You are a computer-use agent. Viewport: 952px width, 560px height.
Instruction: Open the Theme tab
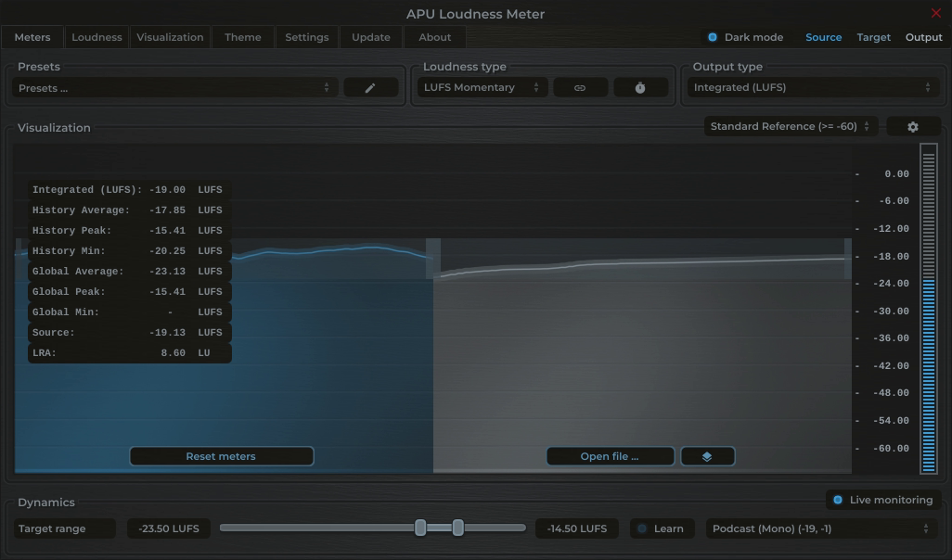click(x=242, y=37)
